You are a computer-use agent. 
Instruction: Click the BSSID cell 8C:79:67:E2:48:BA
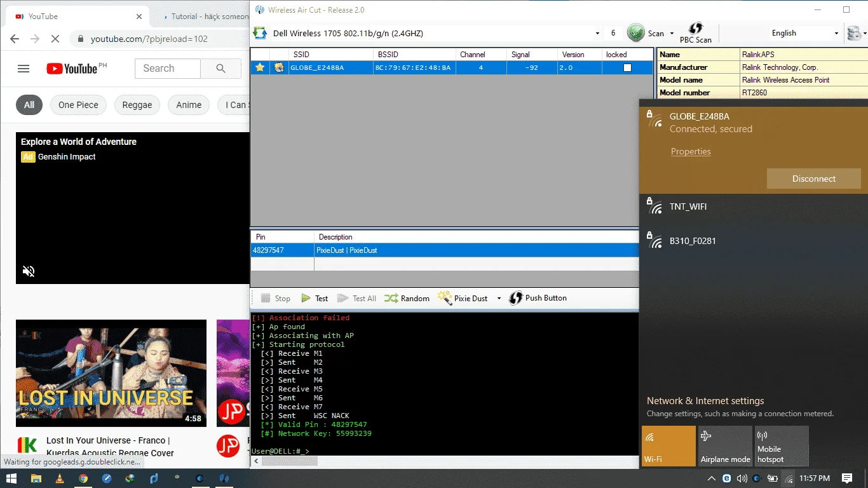pos(413,67)
